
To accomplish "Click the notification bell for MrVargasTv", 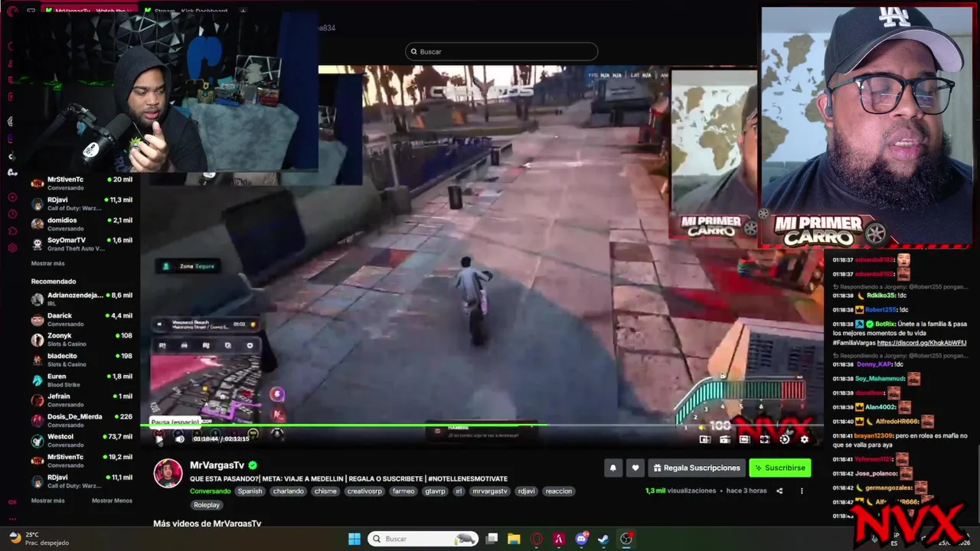I will pos(612,468).
